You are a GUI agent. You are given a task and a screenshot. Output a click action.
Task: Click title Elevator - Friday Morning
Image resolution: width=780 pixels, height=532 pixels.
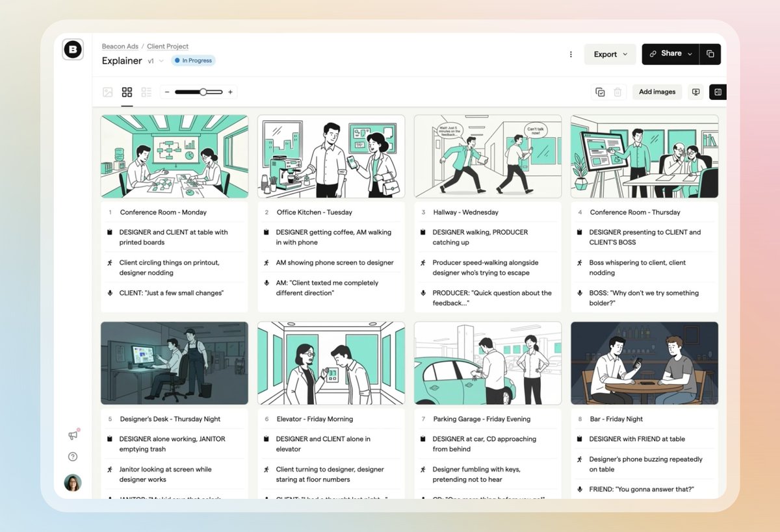[315, 419]
